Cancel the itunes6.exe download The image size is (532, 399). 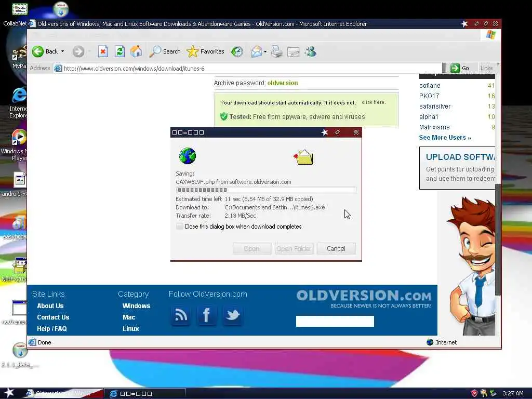point(336,248)
